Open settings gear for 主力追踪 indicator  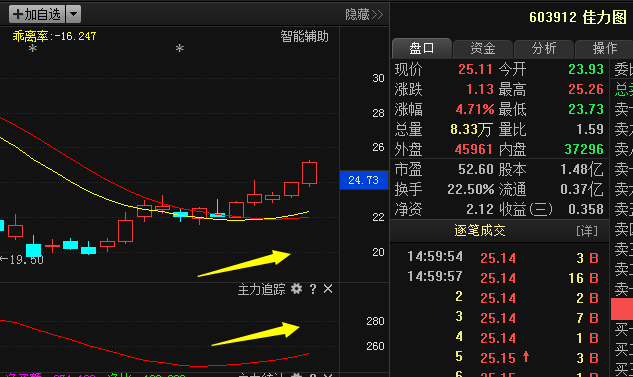pos(297,289)
